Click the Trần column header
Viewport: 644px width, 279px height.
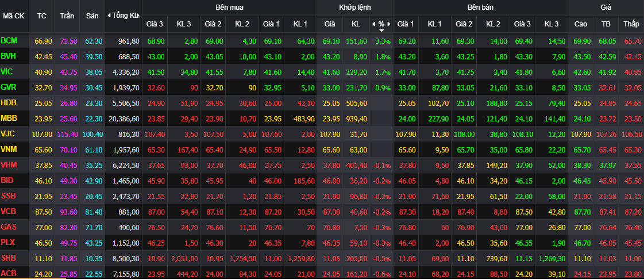tap(67, 16)
